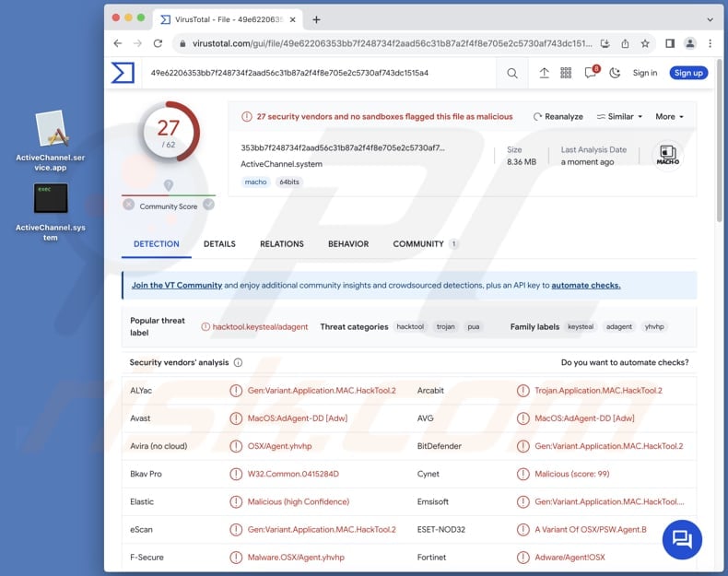728x576 pixels.
Task: Click the Popular threat label warning icon
Action: (x=205, y=327)
